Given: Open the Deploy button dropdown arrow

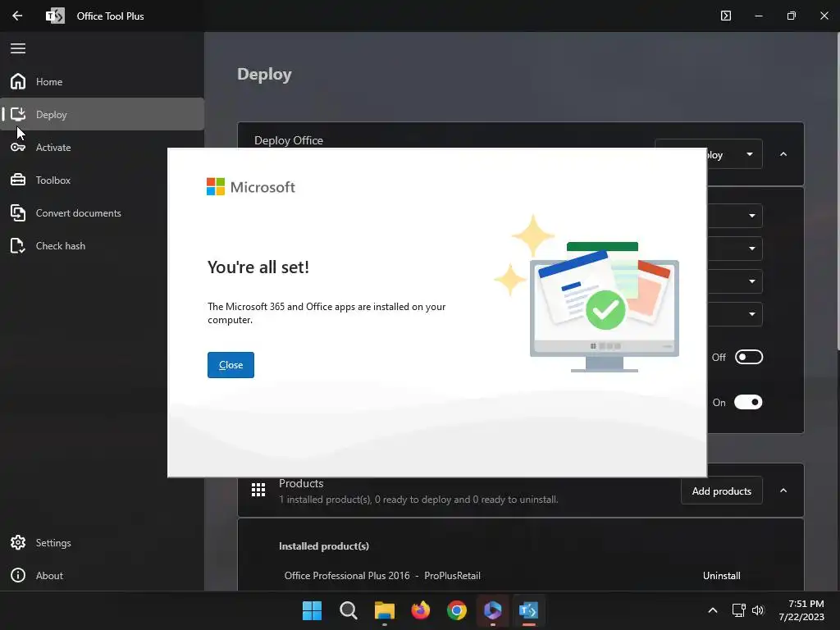Looking at the screenshot, I should [750, 154].
